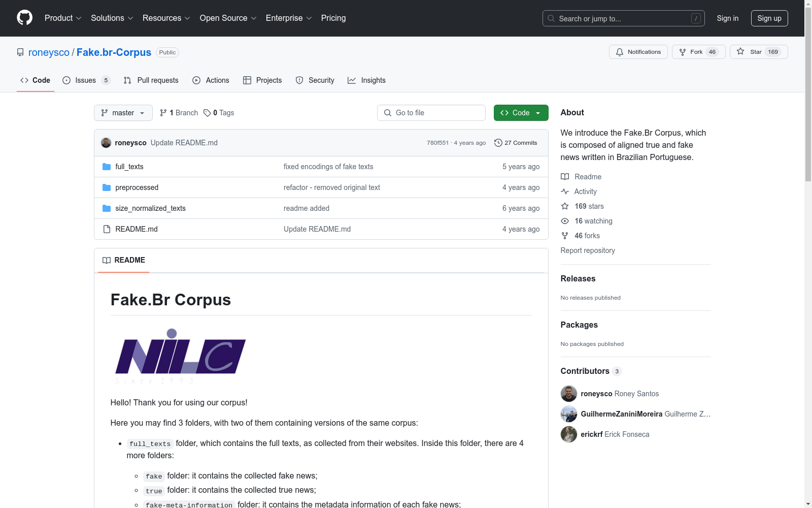Open the preprocessed folder icon
This screenshot has width=812, height=508.
point(107,187)
